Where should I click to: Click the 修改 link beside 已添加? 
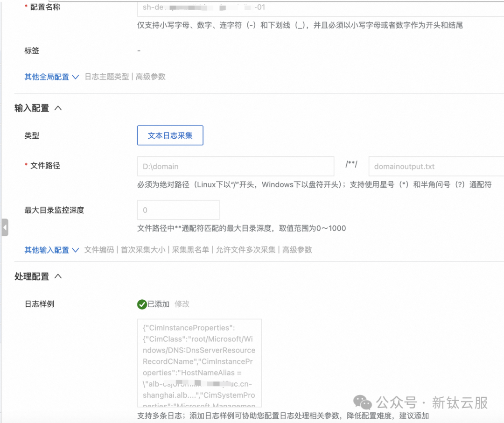pyautogui.click(x=182, y=304)
